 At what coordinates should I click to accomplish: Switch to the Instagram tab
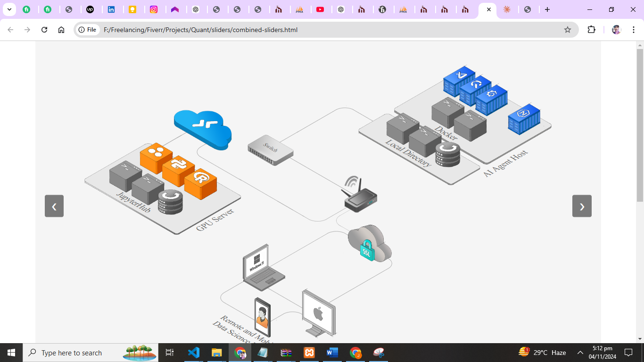[154, 9]
